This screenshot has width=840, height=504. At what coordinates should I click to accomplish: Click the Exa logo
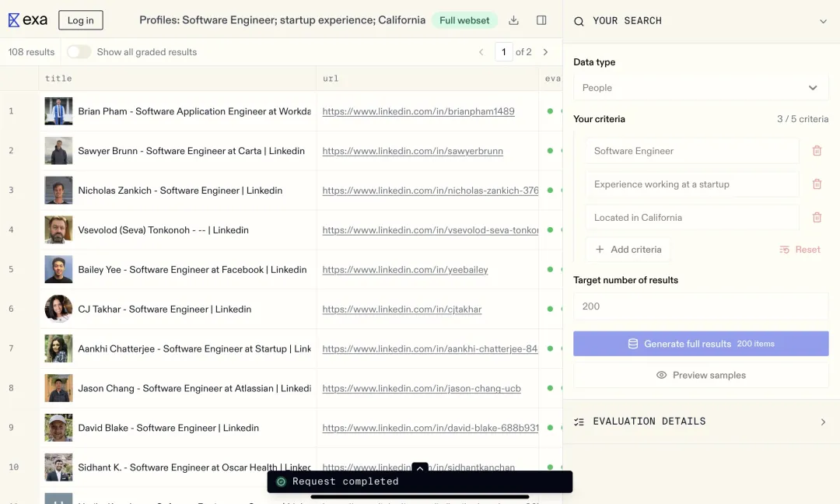tap(28, 20)
